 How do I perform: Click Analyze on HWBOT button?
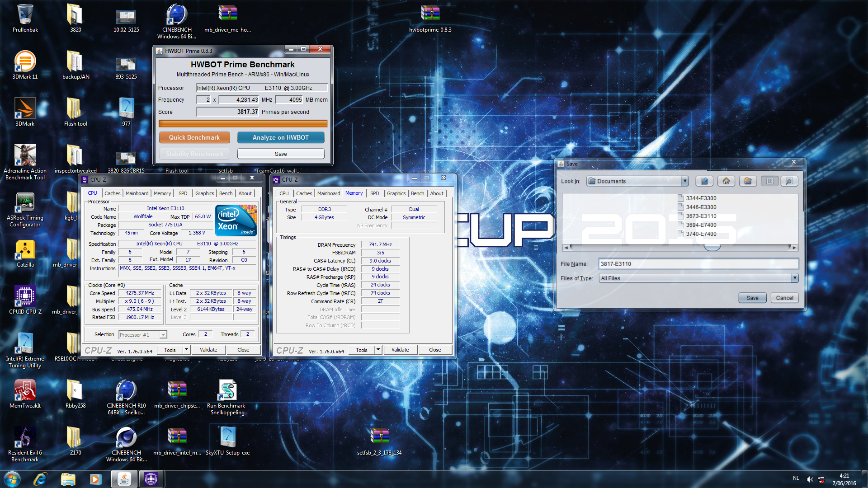(280, 137)
